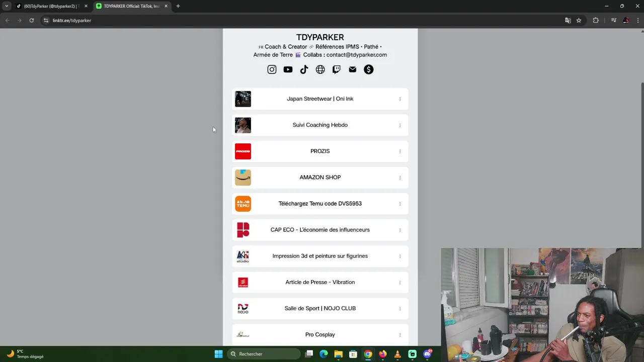Open the media controls icon in Chrome toolbar
This screenshot has width=644, height=362.
[x=613, y=20]
